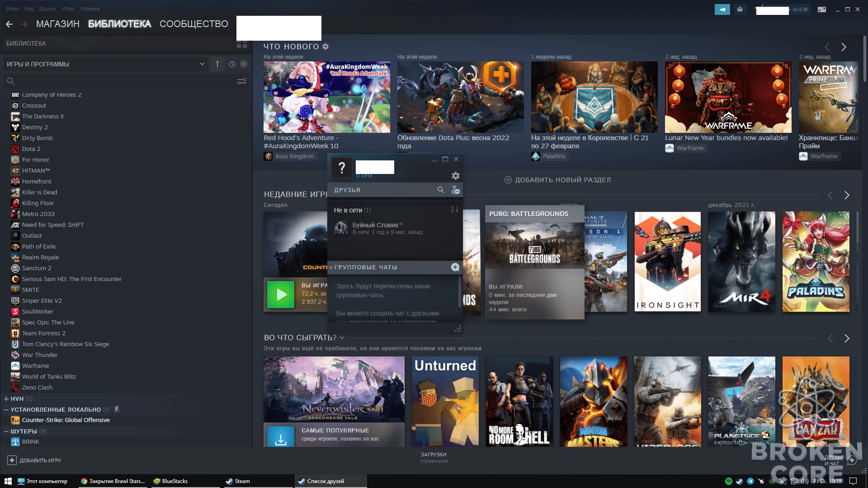Open БИБЛИОТЕКА tab in Steam navigation
868x488 pixels.
coord(120,24)
